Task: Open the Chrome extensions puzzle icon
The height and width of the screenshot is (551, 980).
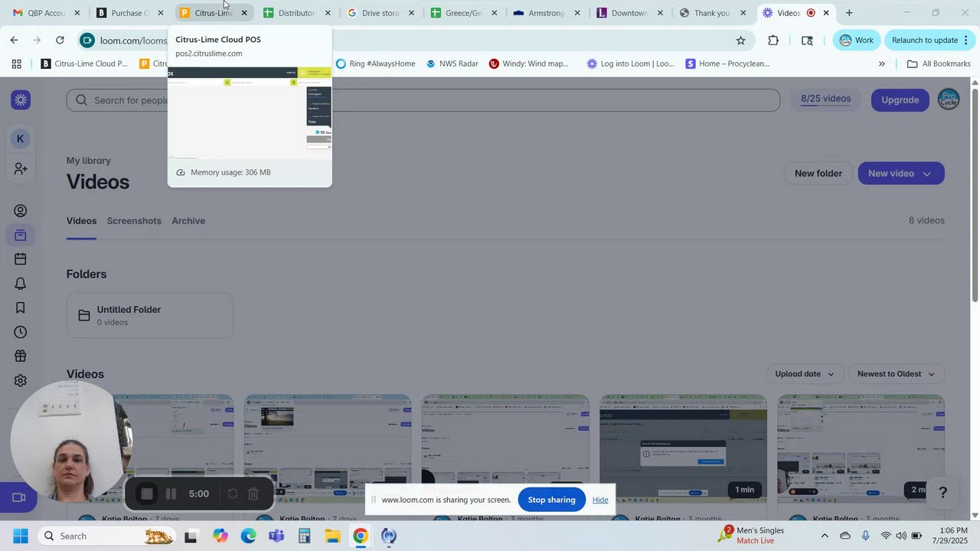Action: (x=773, y=41)
